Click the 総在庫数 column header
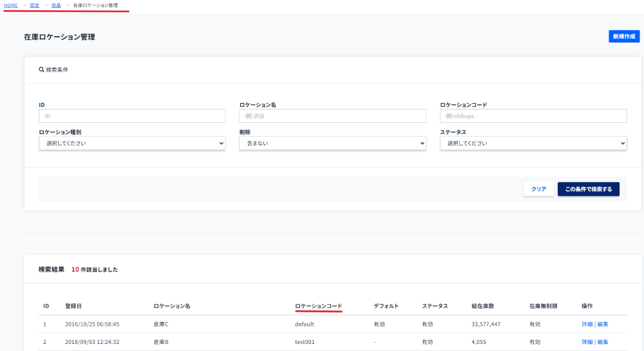The image size is (644, 351). (x=482, y=305)
